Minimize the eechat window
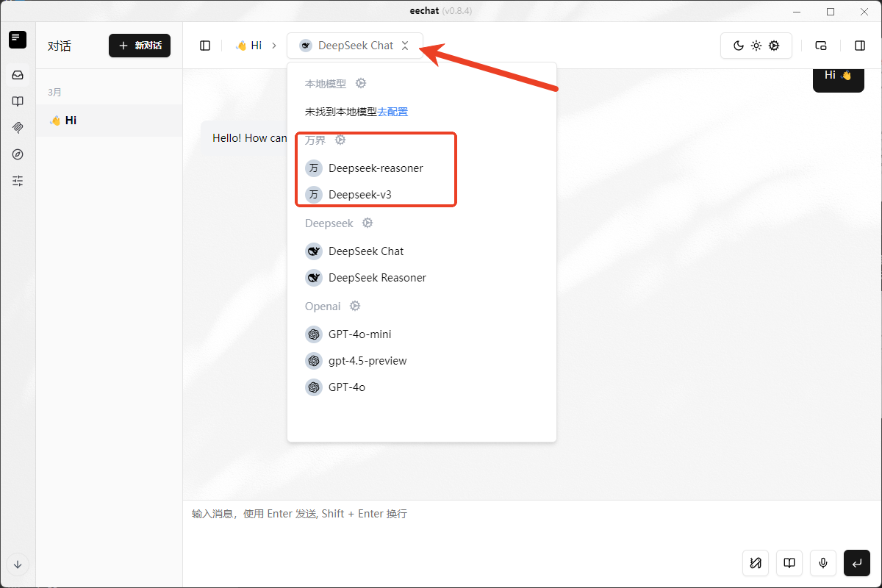 click(x=797, y=11)
